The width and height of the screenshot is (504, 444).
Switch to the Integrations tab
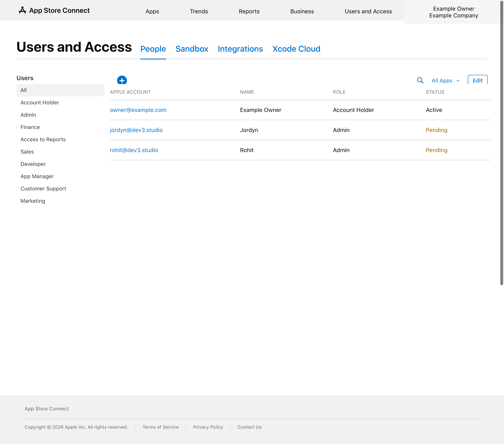(240, 49)
